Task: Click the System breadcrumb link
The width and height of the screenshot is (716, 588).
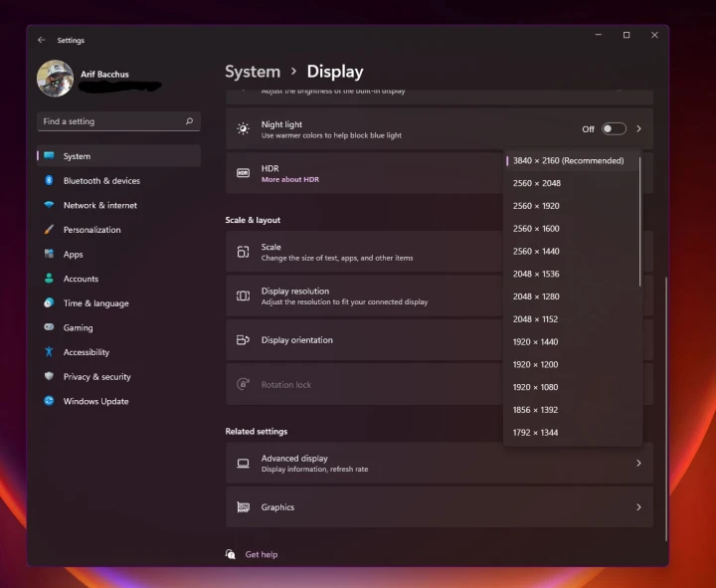Action: point(253,72)
